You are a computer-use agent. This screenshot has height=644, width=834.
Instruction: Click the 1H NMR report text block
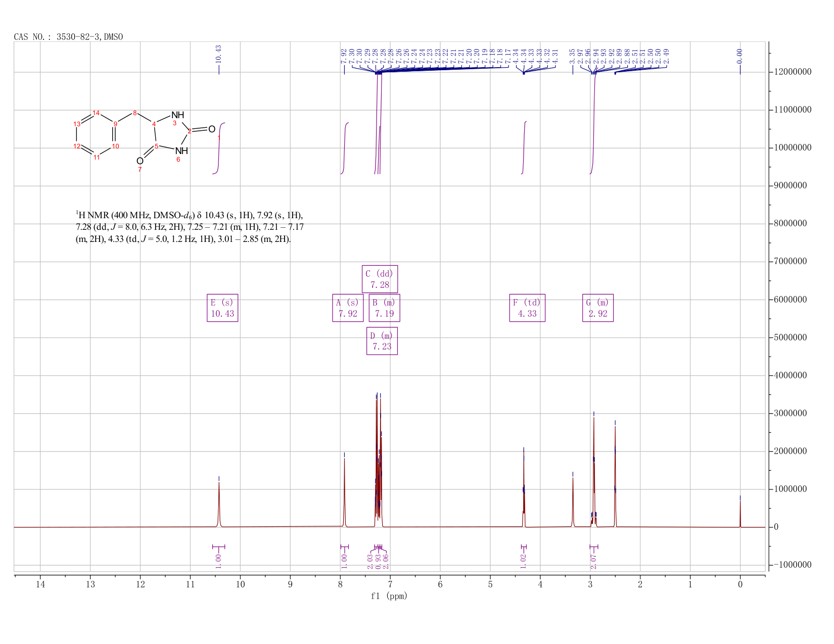(190, 227)
